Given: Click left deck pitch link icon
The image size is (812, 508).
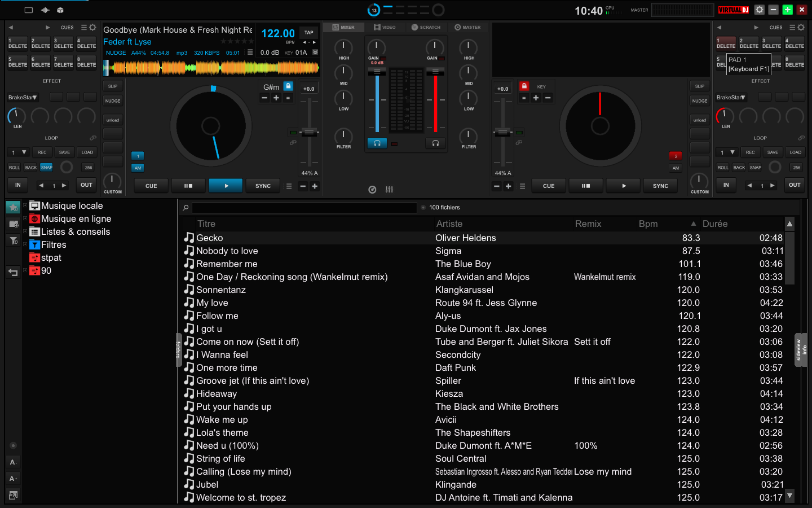Looking at the screenshot, I should pos(293,143).
